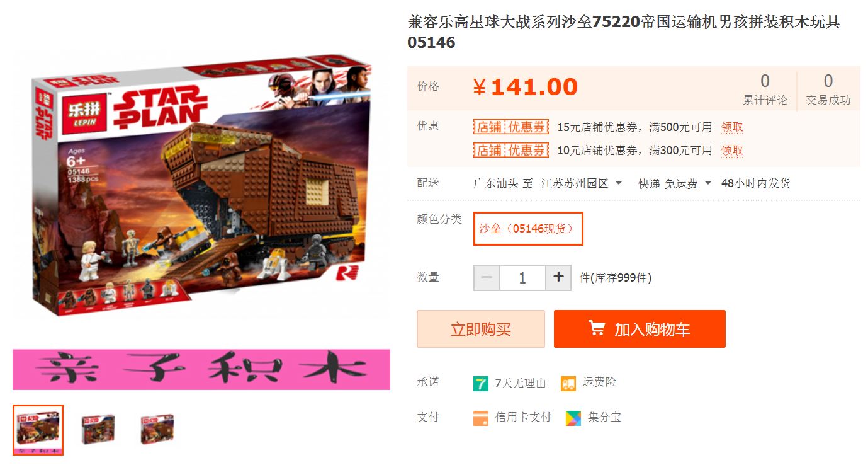The image size is (868, 465).
Task: Click the 立即购买 buy now button
Action: (481, 329)
